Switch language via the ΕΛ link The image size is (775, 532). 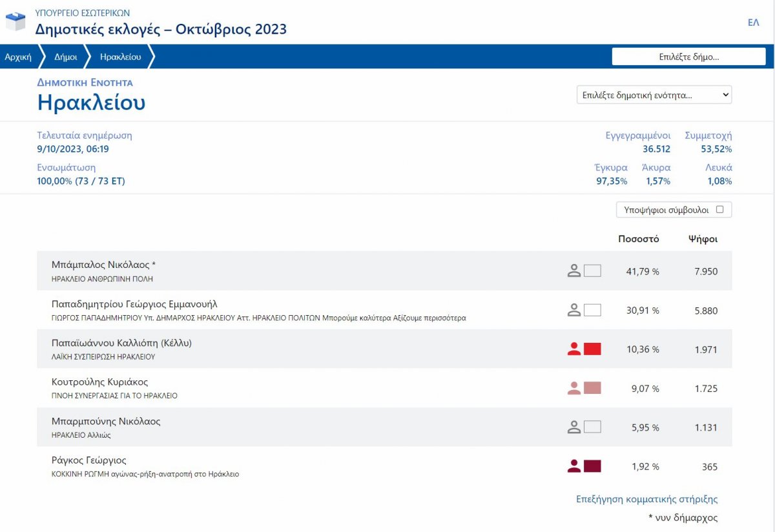pos(753,23)
